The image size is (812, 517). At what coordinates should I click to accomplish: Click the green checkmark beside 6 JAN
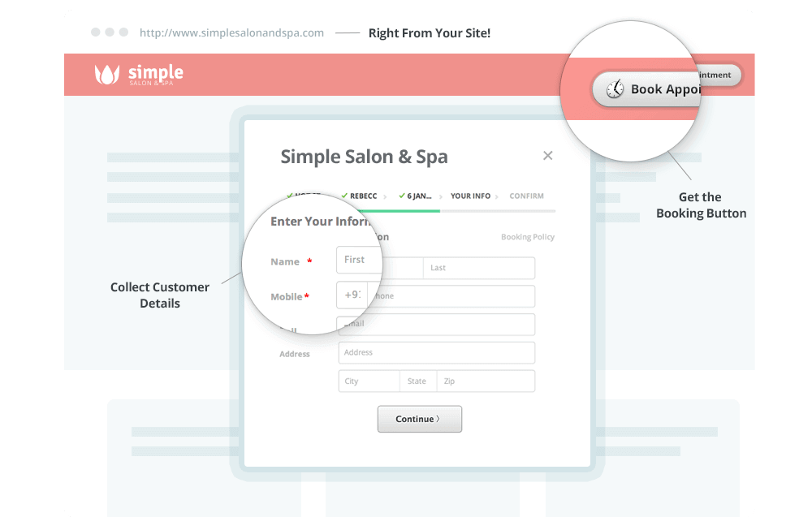click(402, 195)
